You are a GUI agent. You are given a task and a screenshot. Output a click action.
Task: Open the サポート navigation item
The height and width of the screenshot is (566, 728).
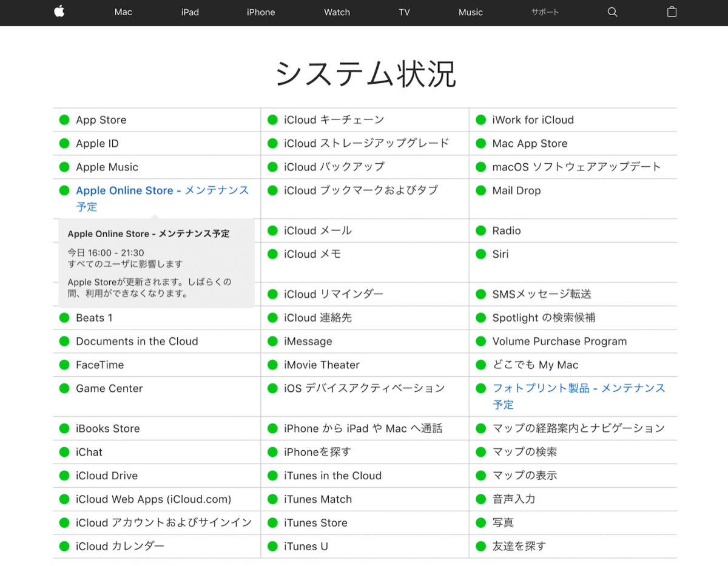tap(545, 12)
